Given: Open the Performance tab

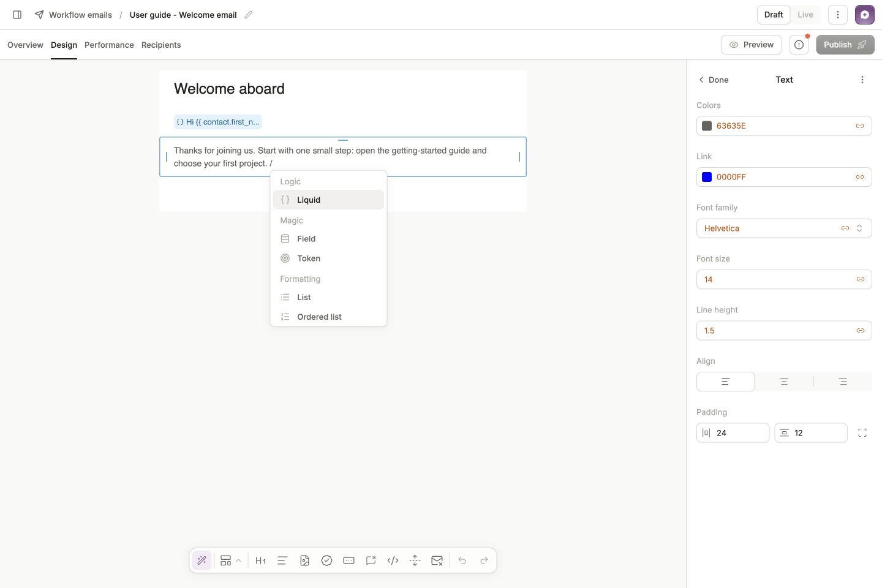Looking at the screenshot, I should [x=109, y=45].
